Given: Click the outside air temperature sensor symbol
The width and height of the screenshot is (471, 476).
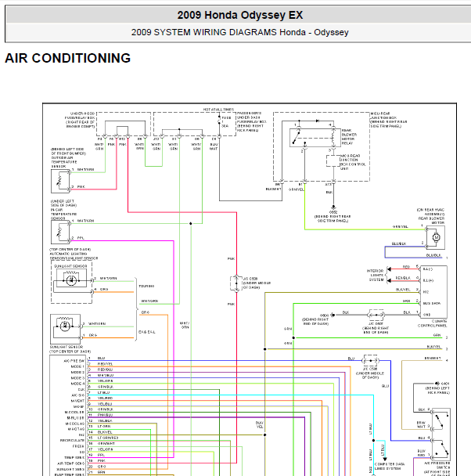Looking at the screenshot, I should pyautogui.click(x=60, y=181).
